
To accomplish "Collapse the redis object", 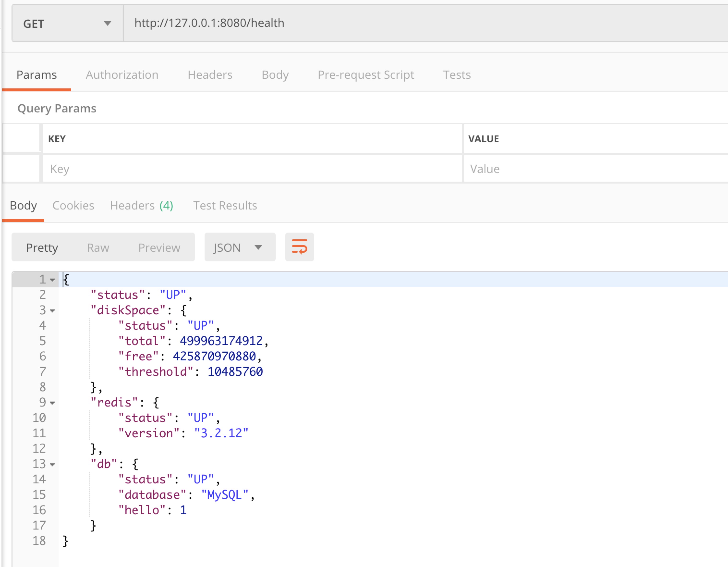I will tap(53, 403).
